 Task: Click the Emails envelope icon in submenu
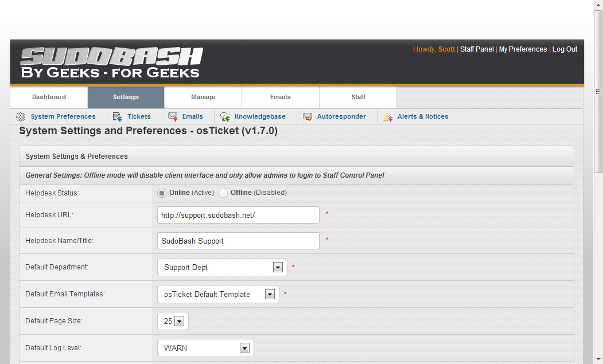[x=173, y=117]
